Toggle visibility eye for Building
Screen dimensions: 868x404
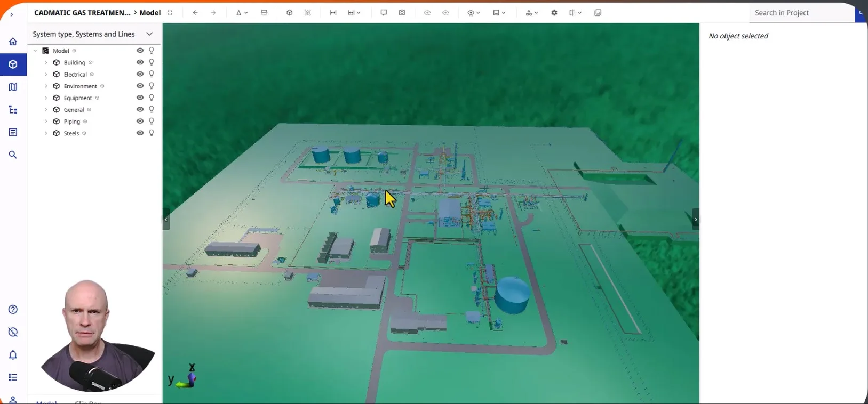[140, 62]
